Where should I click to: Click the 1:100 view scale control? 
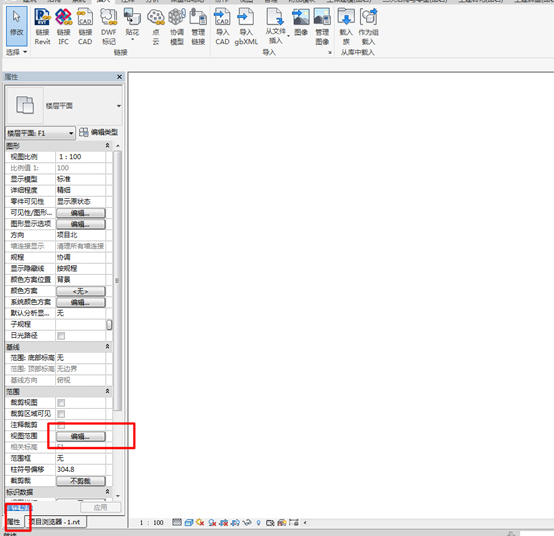click(152, 522)
